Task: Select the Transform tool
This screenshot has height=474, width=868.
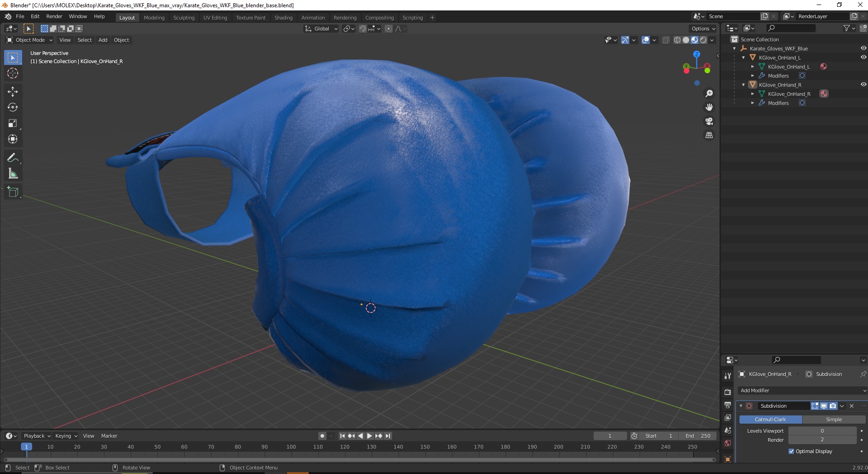Action: tap(13, 139)
